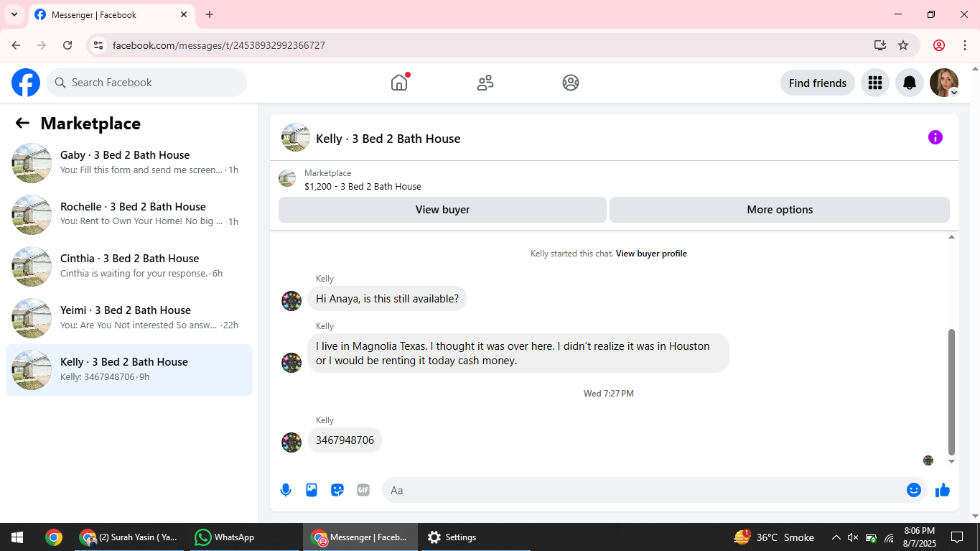Click the browser forward arrow

tap(42, 45)
